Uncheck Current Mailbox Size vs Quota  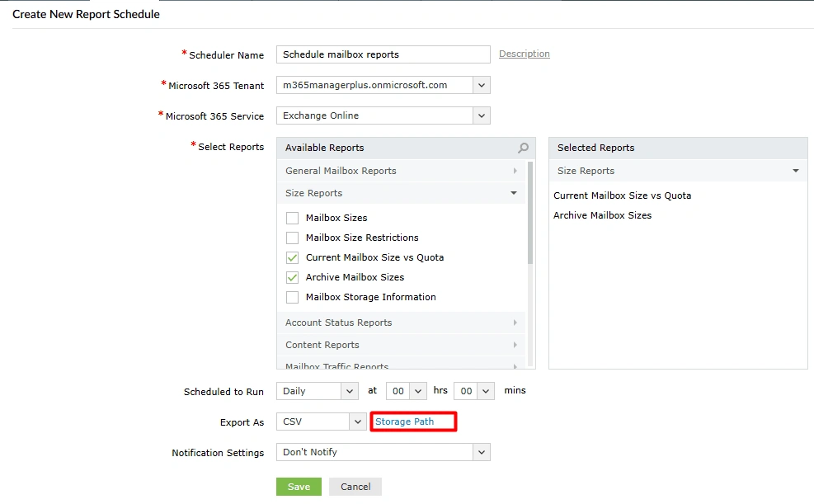click(292, 257)
